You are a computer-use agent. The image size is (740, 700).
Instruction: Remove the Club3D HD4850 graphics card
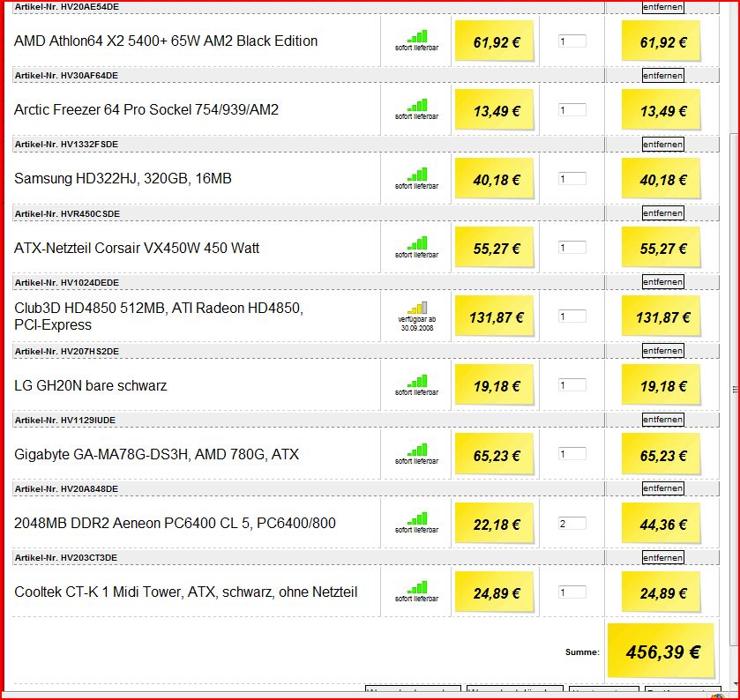(662, 282)
